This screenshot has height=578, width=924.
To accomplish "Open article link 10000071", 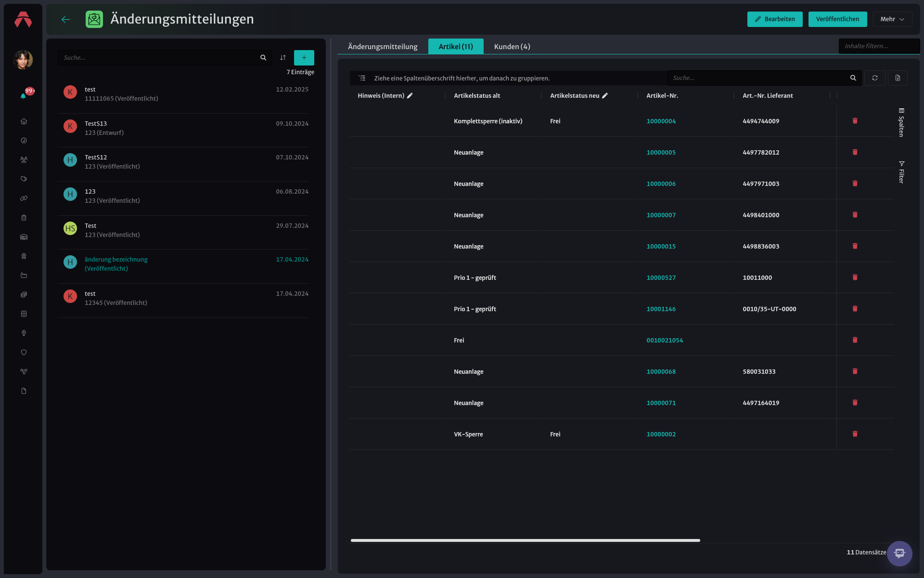I will pos(661,403).
